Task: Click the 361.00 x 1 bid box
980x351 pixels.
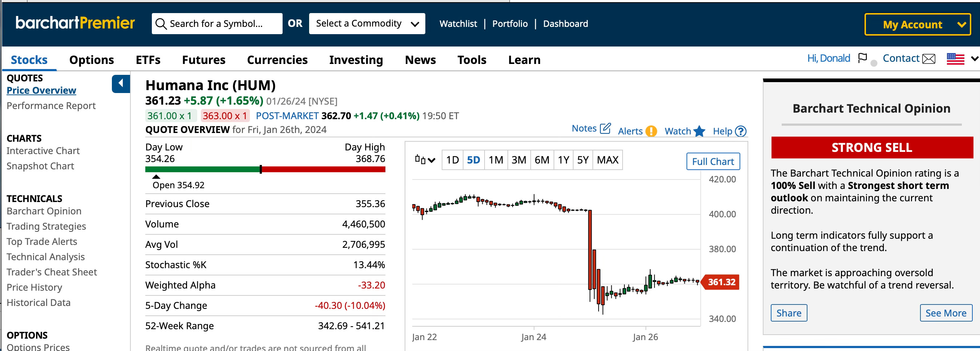Action: click(171, 115)
